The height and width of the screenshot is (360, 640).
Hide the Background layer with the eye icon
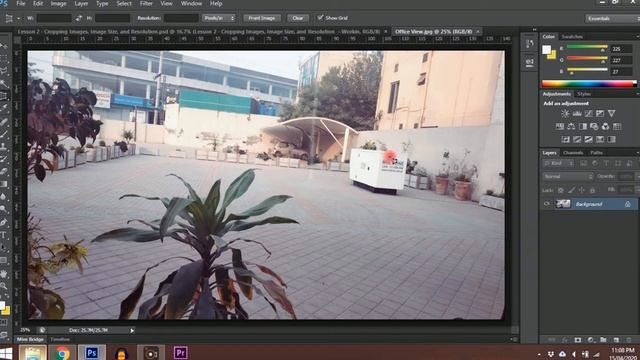coord(547,204)
